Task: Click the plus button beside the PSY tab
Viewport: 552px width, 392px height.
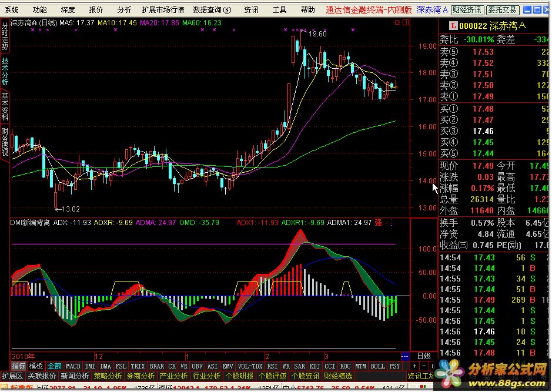Action: point(415,366)
